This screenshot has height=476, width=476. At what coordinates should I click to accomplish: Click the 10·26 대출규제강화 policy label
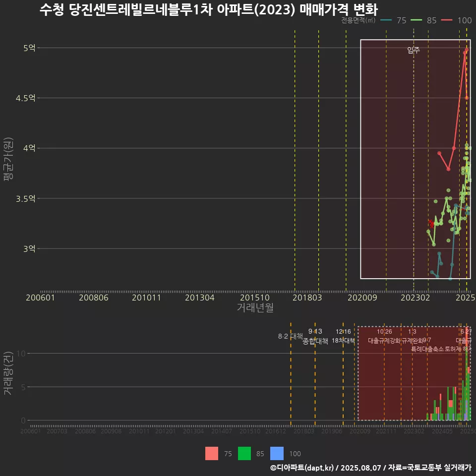click(384, 336)
